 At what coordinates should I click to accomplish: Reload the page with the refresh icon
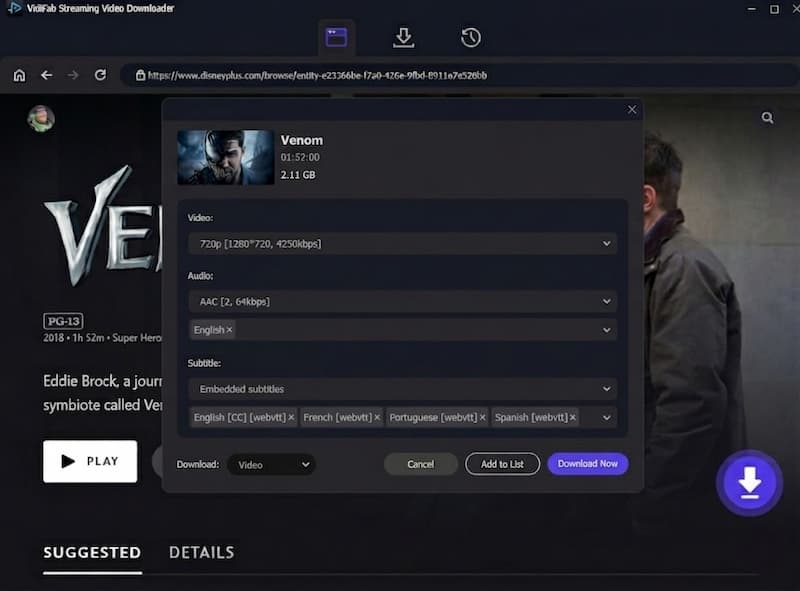click(x=100, y=75)
